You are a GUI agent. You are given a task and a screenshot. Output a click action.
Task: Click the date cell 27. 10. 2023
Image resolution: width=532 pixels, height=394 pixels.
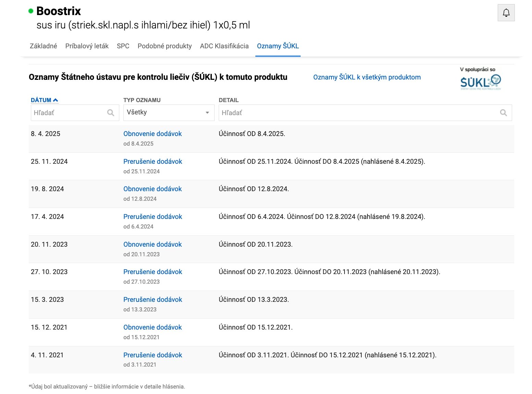(49, 272)
